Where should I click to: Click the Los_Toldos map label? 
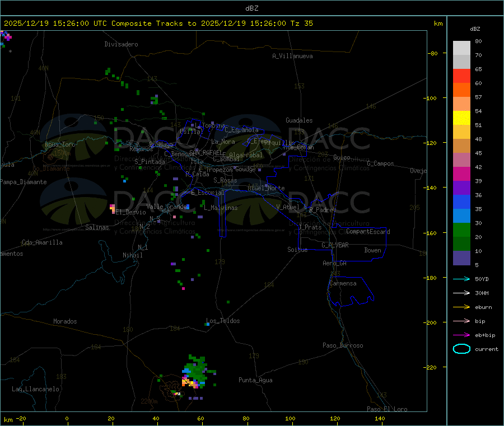tap(223, 321)
